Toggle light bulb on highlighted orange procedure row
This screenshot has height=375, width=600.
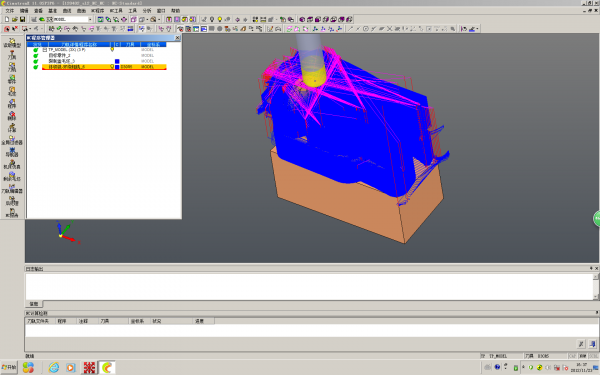coord(112,67)
